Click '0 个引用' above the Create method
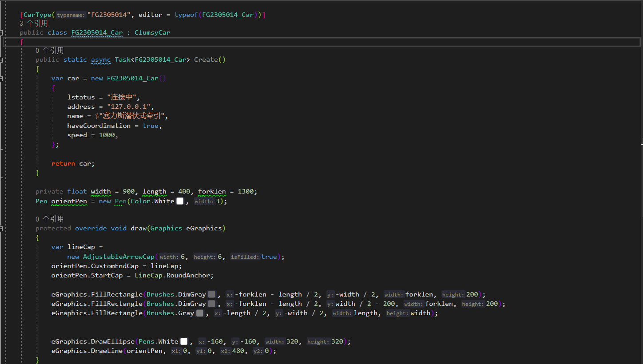643x364 pixels. (49, 51)
